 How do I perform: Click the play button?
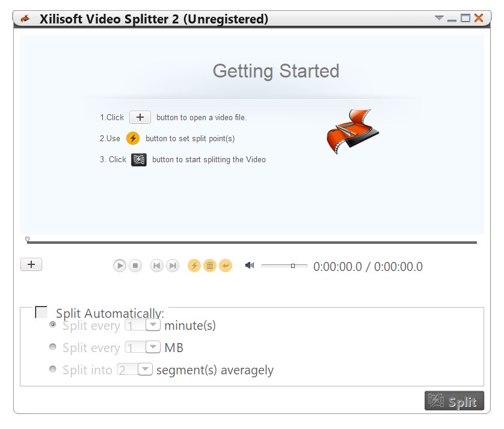(x=119, y=266)
